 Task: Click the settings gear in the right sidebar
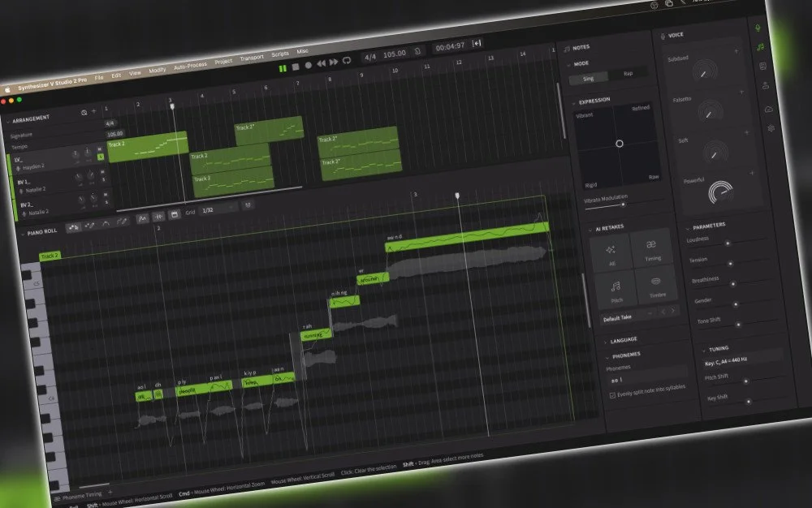tap(770, 127)
